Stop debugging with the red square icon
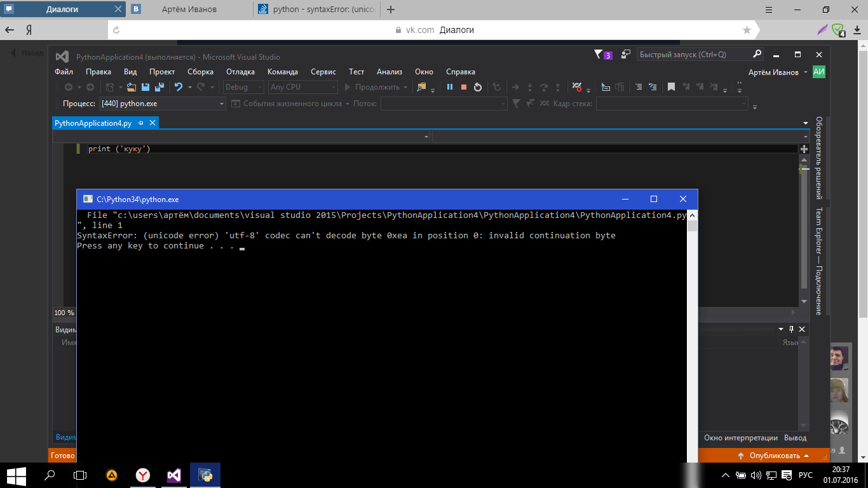Viewport: 868px width, 488px height. [x=463, y=86]
